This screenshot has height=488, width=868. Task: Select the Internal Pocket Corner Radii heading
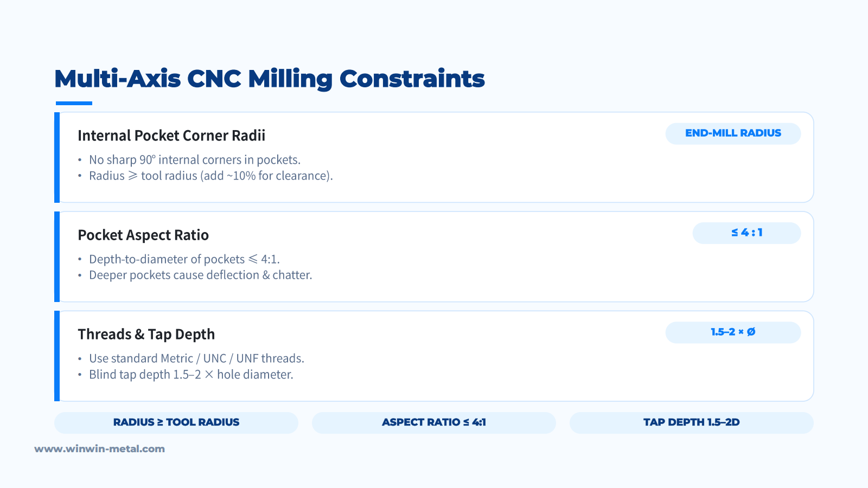[171, 136]
